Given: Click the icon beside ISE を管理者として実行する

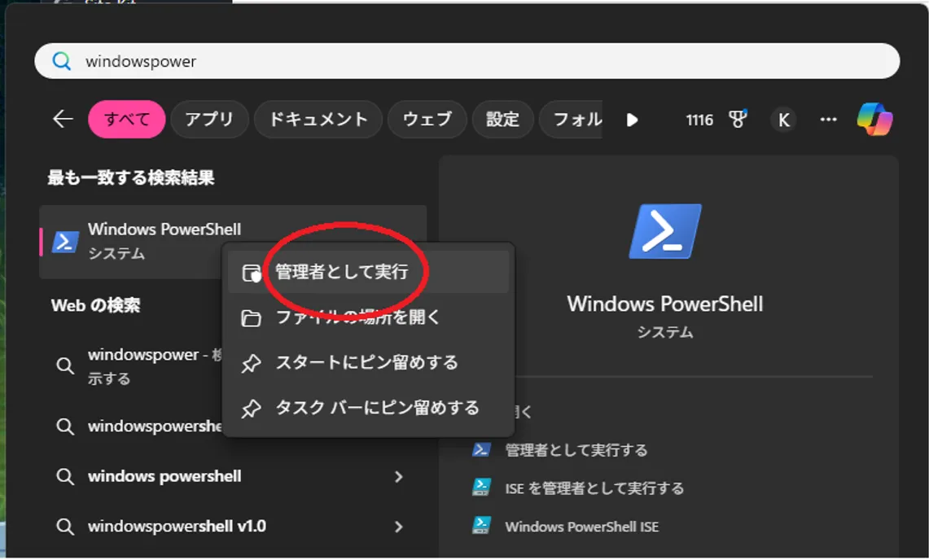Looking at the screenshot, I should (x=481, y=488).
